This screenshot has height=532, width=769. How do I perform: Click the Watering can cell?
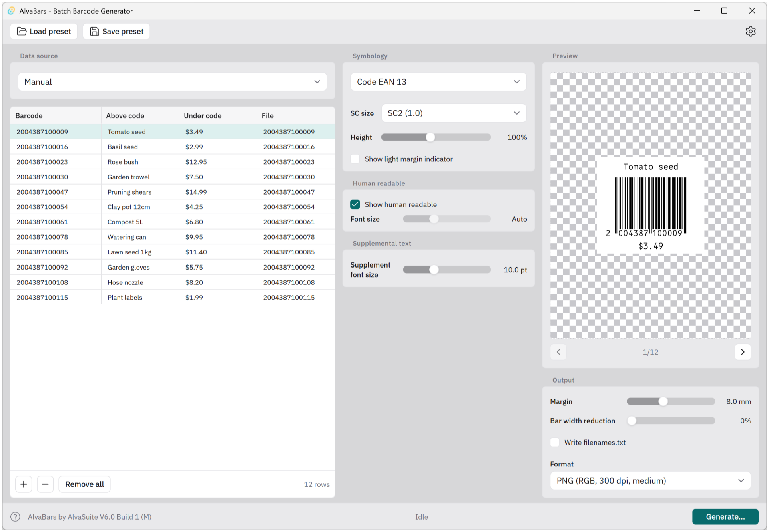(140, 237)
